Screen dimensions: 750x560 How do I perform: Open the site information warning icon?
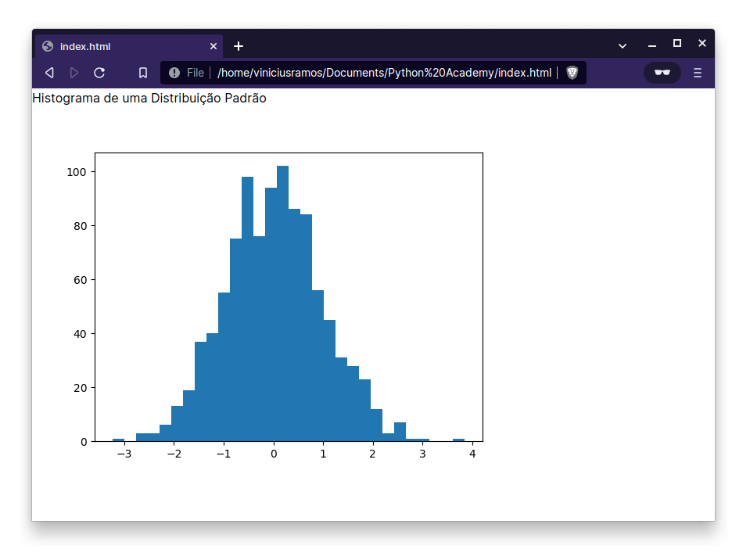coord(174,73)
